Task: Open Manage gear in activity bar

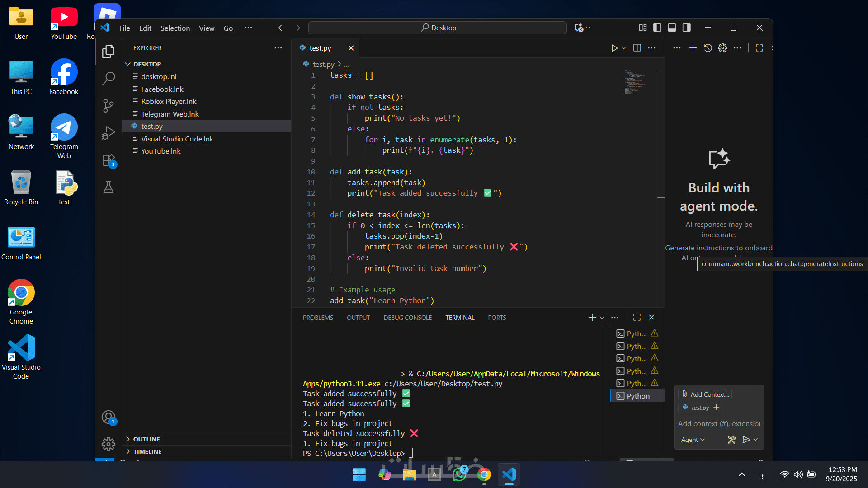Action: [x=108, y=444]
